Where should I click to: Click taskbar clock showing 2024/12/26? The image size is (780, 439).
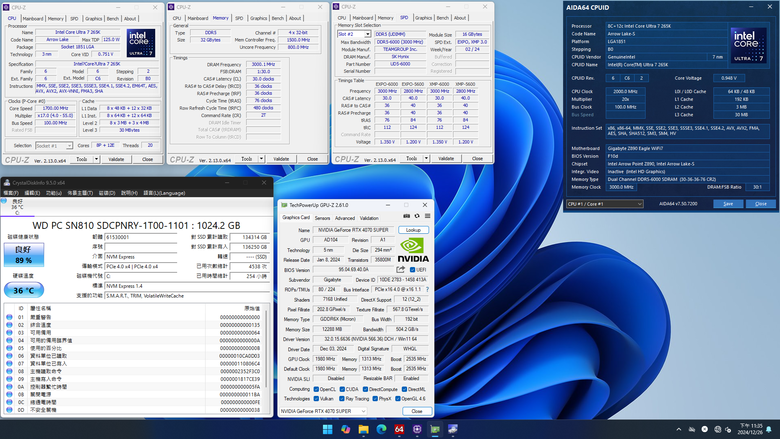750,429
